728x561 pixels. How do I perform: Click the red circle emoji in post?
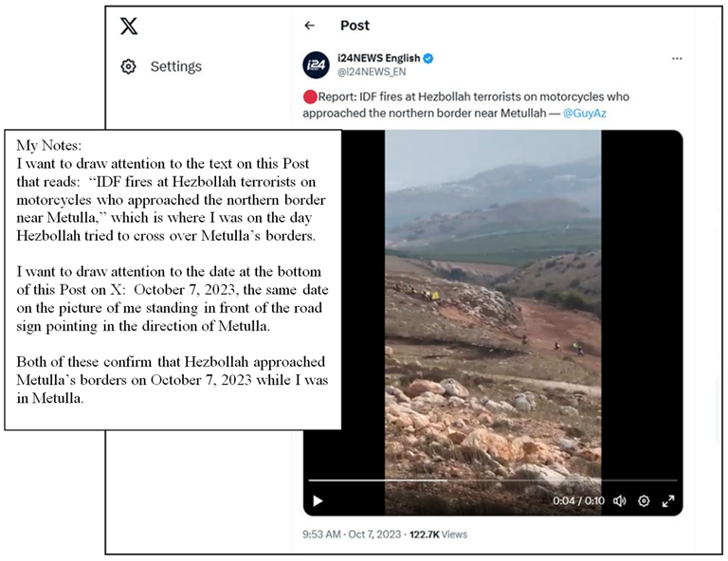(x=310, y=97)
